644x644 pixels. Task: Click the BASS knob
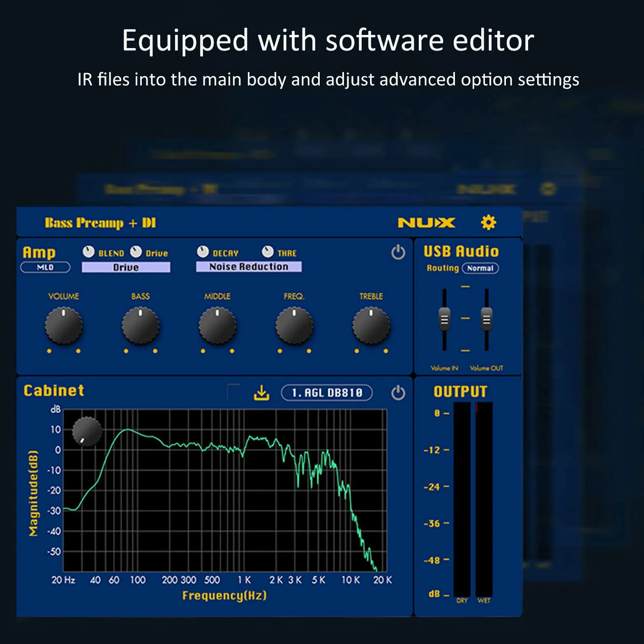point(141,326)
